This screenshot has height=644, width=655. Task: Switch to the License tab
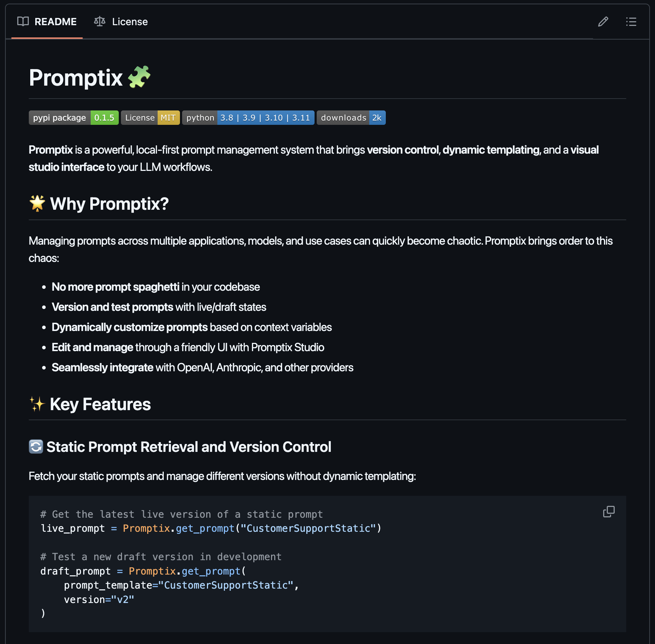[x=121, y=22]
